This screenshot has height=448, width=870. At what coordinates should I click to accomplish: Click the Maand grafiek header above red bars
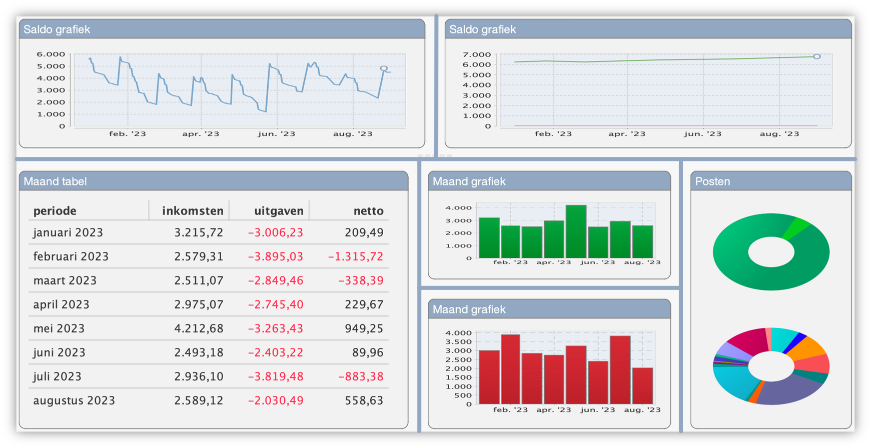click(x=548, y=309)
